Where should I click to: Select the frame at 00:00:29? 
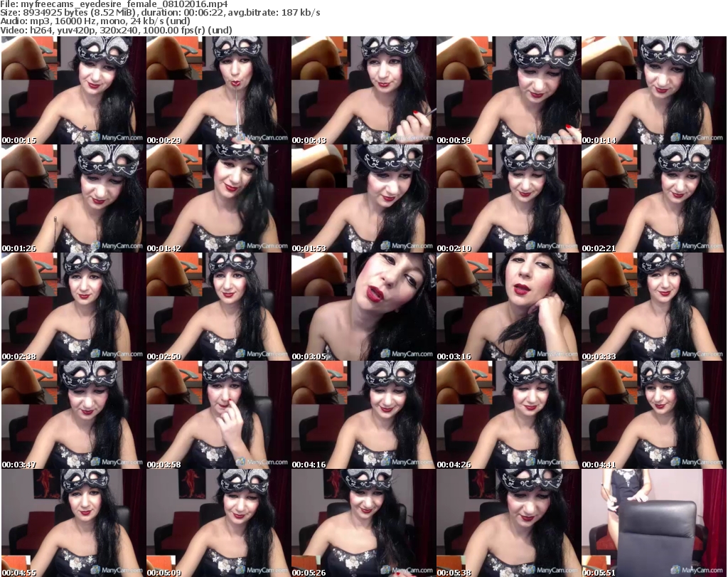pyautogui.click(x=218, y=90)
